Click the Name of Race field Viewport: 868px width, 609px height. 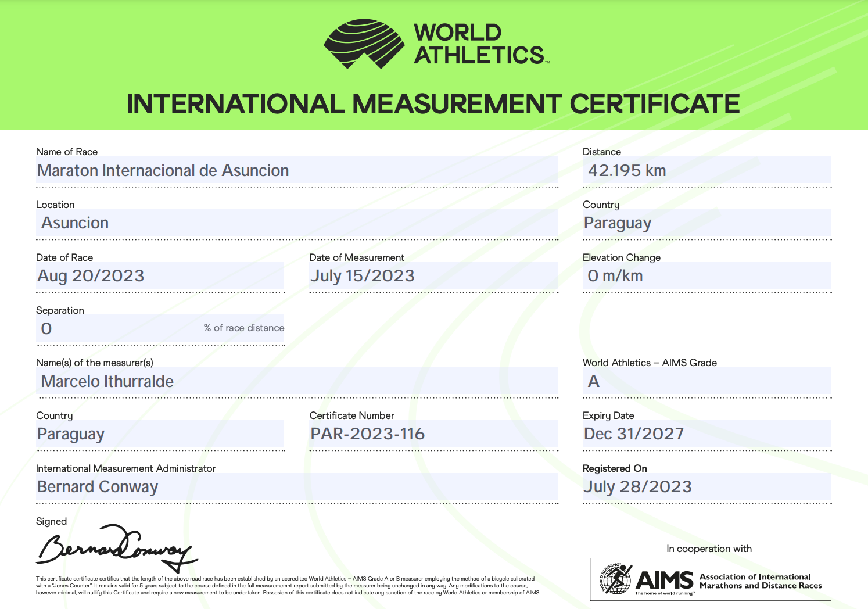[296, 171]
